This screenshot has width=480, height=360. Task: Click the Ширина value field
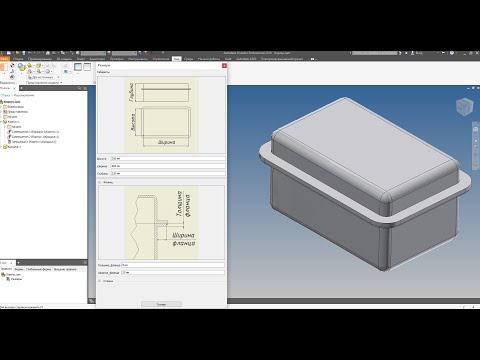(168, 166)
